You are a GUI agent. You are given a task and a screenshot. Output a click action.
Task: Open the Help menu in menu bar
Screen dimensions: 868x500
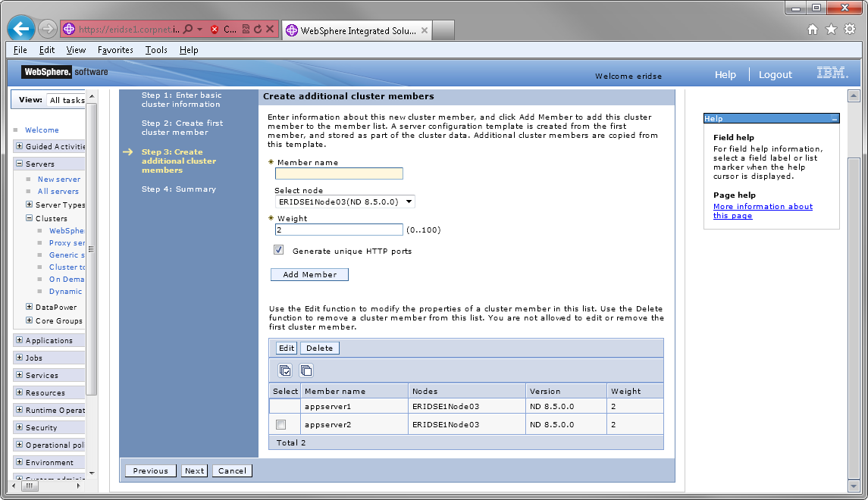point(189,50)
